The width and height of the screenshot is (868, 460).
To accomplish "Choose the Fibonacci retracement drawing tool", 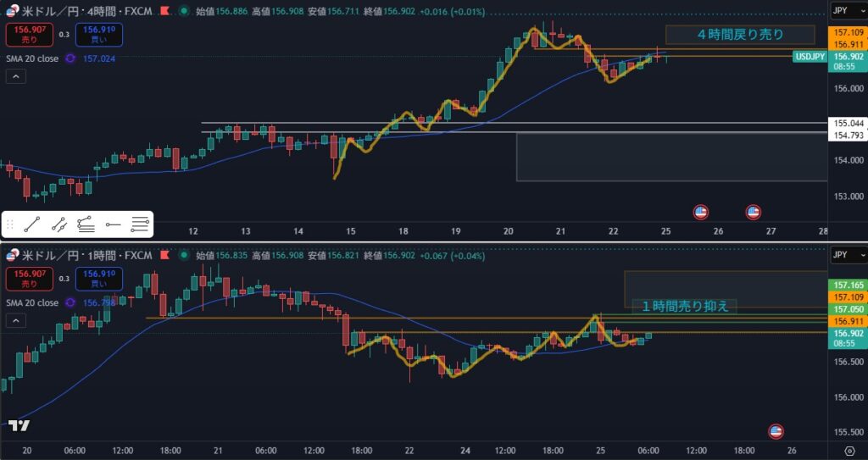I will [86, 224].
